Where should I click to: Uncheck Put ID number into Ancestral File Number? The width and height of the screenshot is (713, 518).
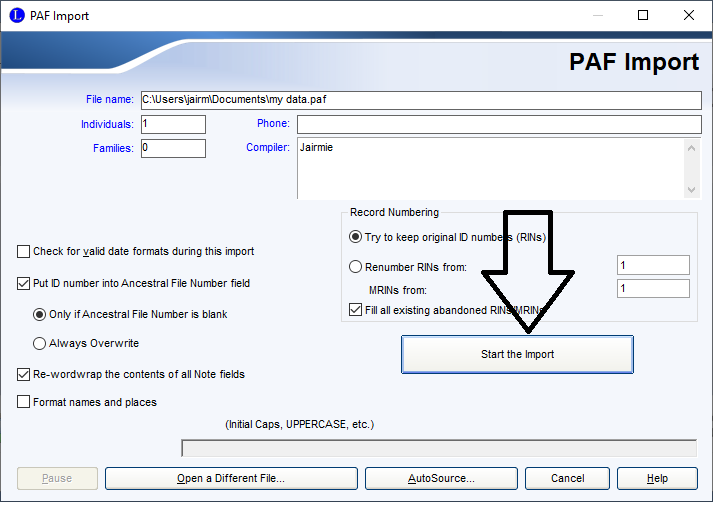(x=24, y=283)
